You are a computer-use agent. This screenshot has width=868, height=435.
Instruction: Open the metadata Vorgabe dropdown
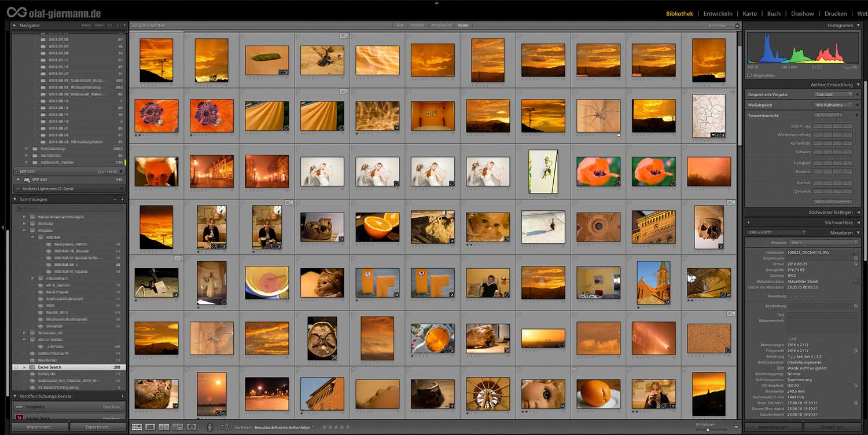pos(823,243)
